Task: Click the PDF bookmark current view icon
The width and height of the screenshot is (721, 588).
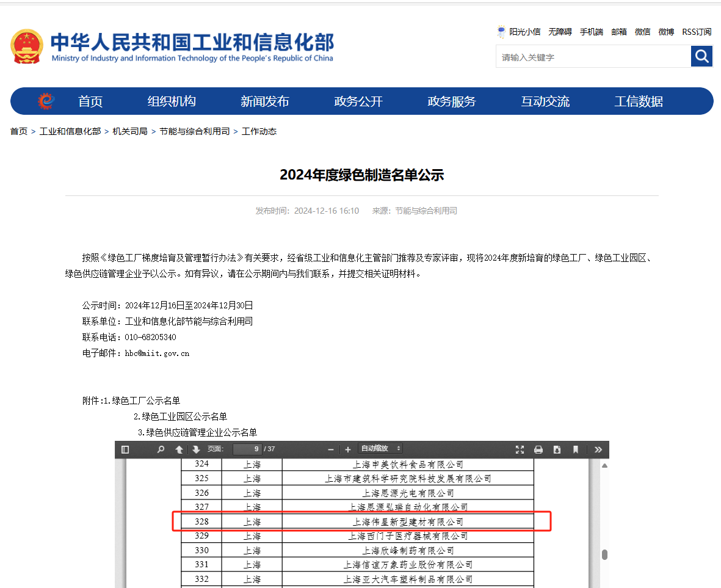Action: coord(575,449)
